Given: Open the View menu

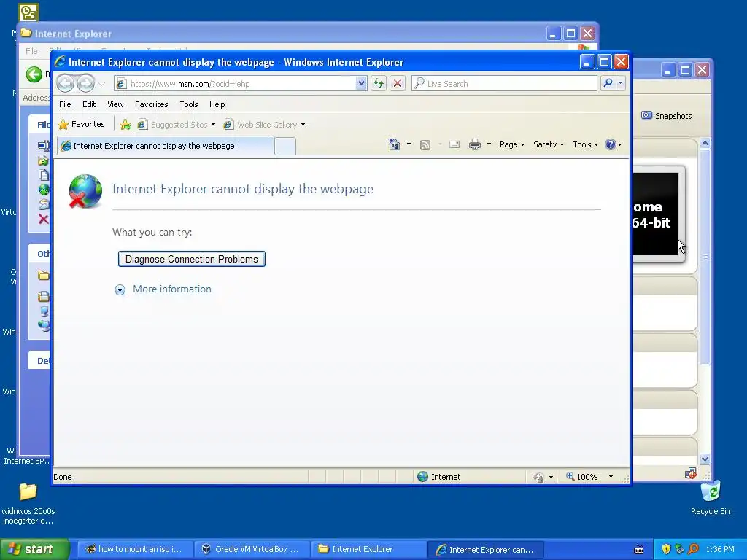Looking at the screenshot, I should [115, 104].
